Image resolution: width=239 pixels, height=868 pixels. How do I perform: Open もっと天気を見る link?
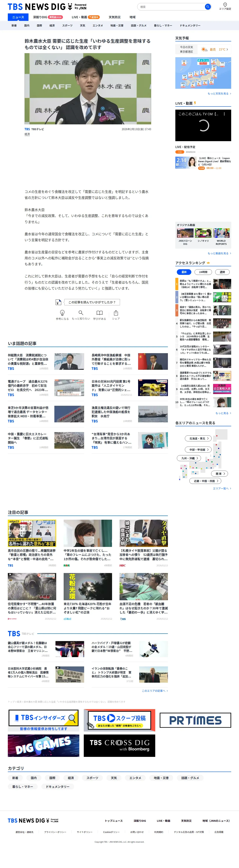click(x=219, y=94)
